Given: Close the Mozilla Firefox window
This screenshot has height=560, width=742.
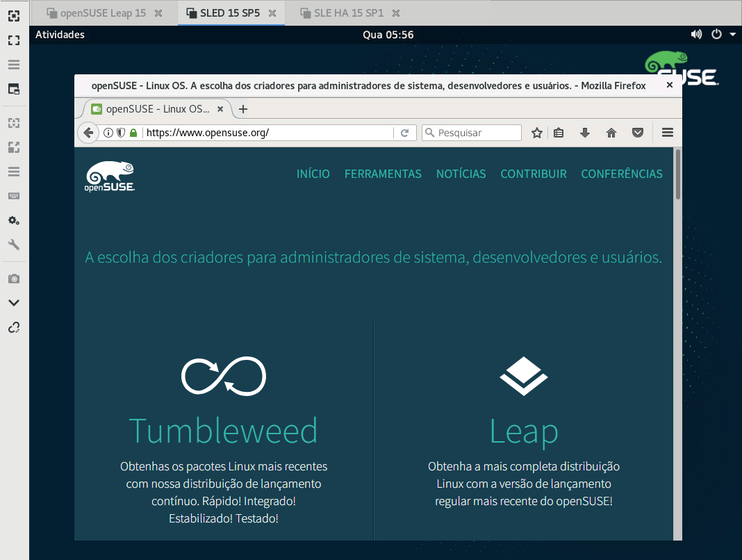Looking at the screenshot, I should click(x=670, y=85).
